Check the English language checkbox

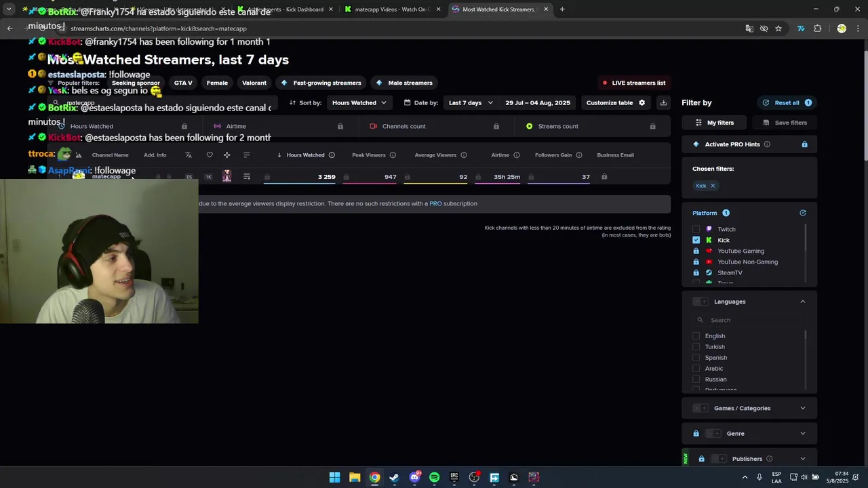coord(696,336)
